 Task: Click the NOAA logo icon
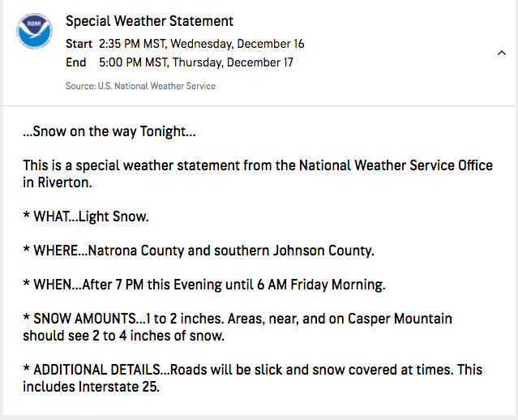click(x=34, y=32)
